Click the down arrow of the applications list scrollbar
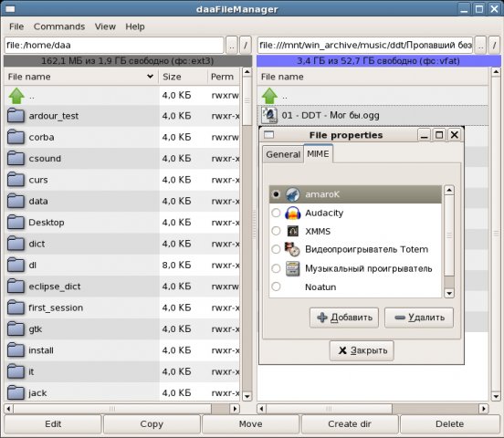The height and width of the screenshot is (438, 504). pyautogui.click(x=449, y=293)
